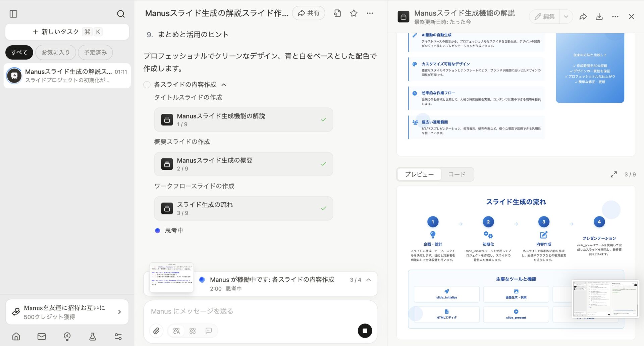
Task: Expand slide 3/9 to fullscreen
Action: (x=613, y=175)
